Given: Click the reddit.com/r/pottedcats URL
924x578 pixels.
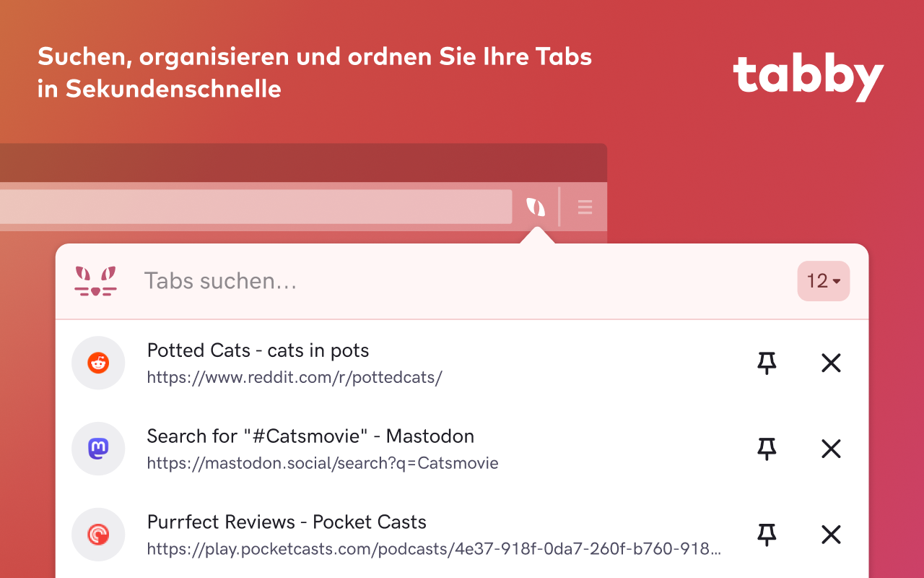Looking at the screenshot, I should coord(294,377).
